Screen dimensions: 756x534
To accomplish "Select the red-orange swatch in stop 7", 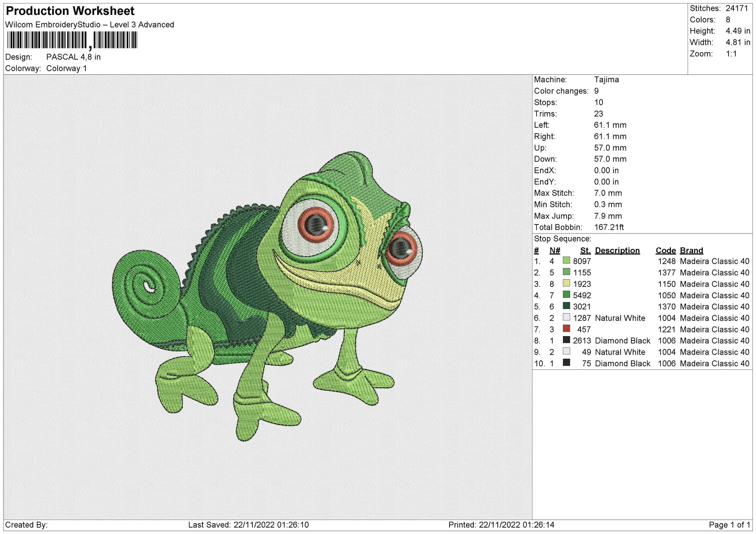I will pos(567,329).
